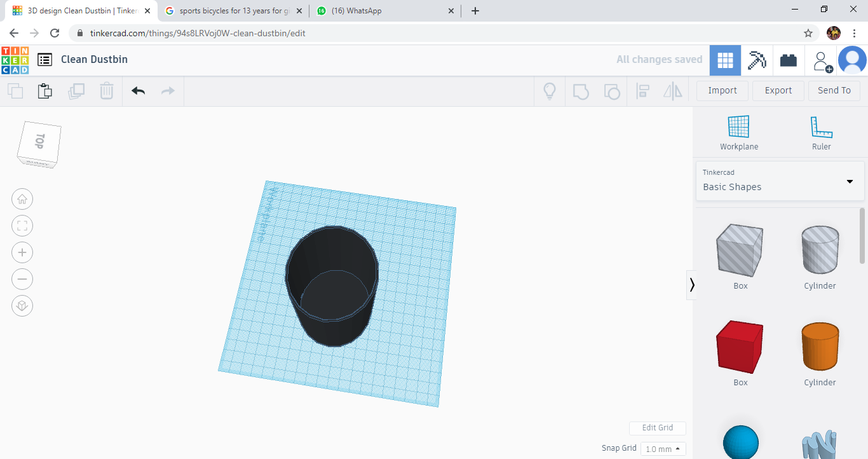Zoom in with the plus button

point(22,252)
